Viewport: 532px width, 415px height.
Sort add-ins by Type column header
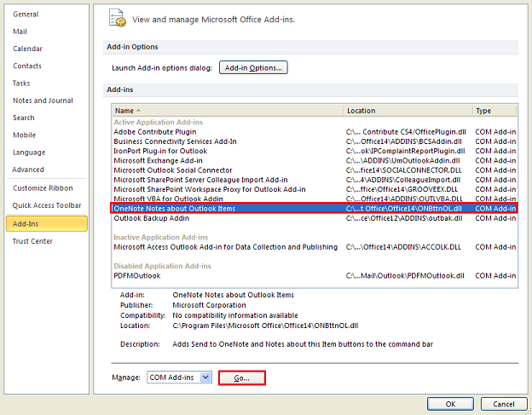tap(494, 111)
